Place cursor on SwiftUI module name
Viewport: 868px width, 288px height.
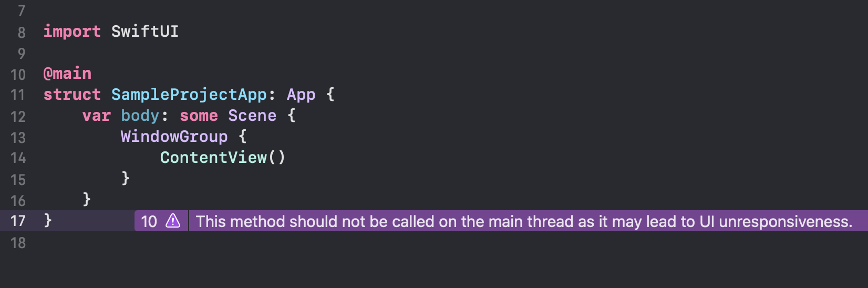click(x=145, y=32)
